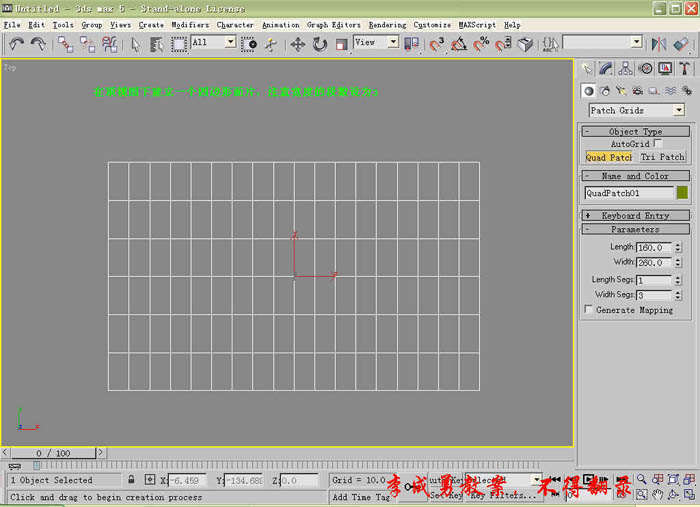
Task: Open the Graph Editors menu
Action: 333,25
